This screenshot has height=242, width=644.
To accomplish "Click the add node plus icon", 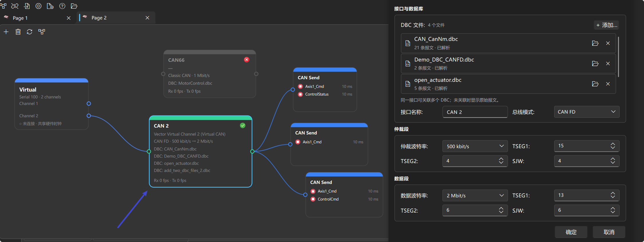I will pyautogui.click(x=6, y=32).
